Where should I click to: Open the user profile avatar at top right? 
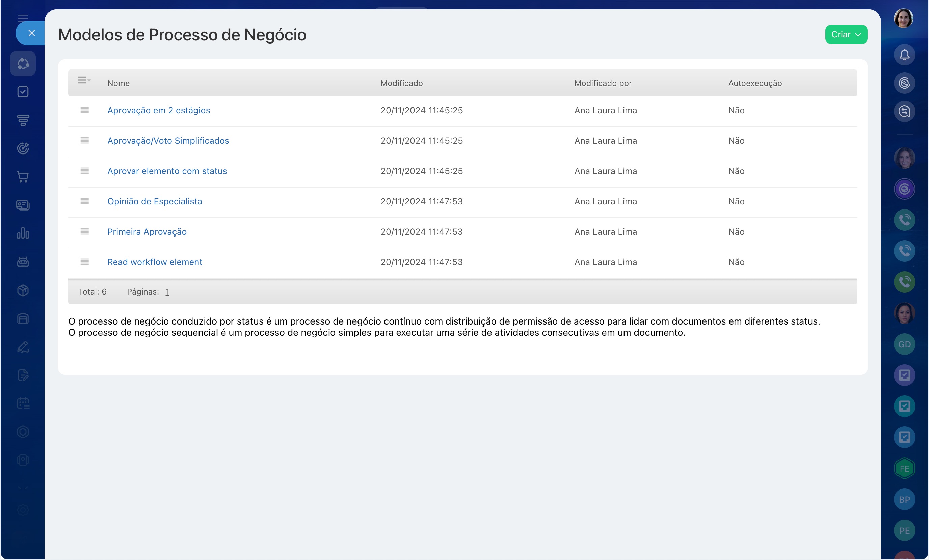[x=903, y=18]
